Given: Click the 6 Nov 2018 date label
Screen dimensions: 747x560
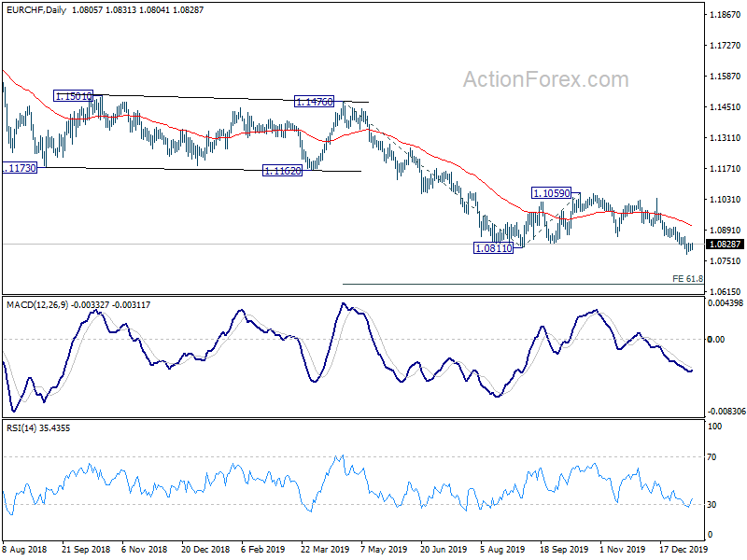Looking at the screenshot, I should pos(145,549).
